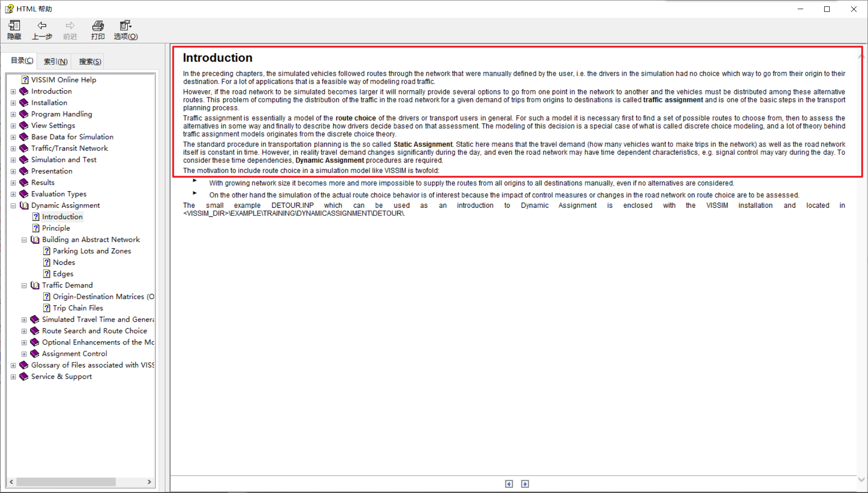Click the book icon beside Service & Support
Image resolution: width=868 pixels, height=493 pixels.
click(24, 377)
